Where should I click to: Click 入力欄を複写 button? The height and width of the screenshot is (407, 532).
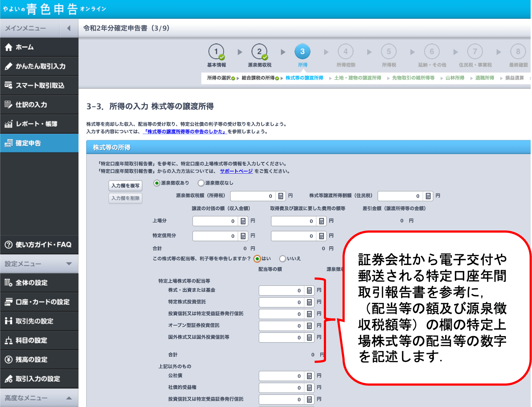coord(126,186)
